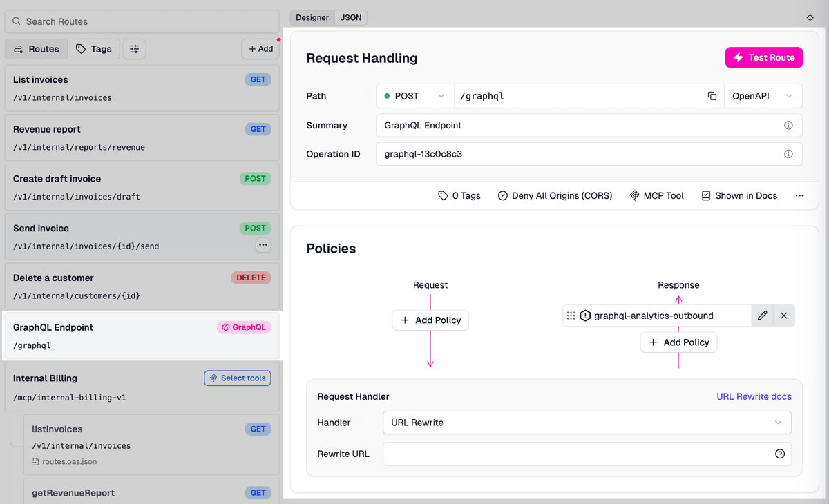This screenshot has height=504, width=829.
Task: Click the Test Route button
Action: (764, 57)
